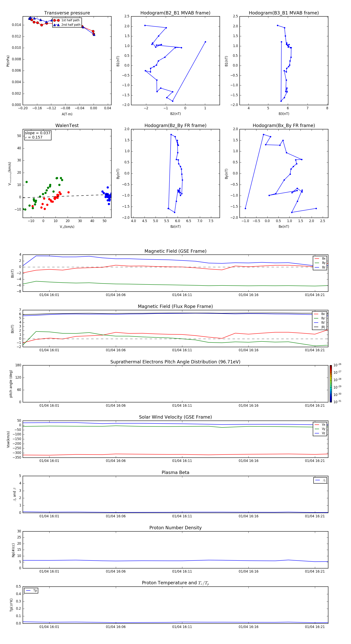Click the "Solar Wind Velocity (GSE Frame)" title
The image size is (351, 644).
point(175,417)
